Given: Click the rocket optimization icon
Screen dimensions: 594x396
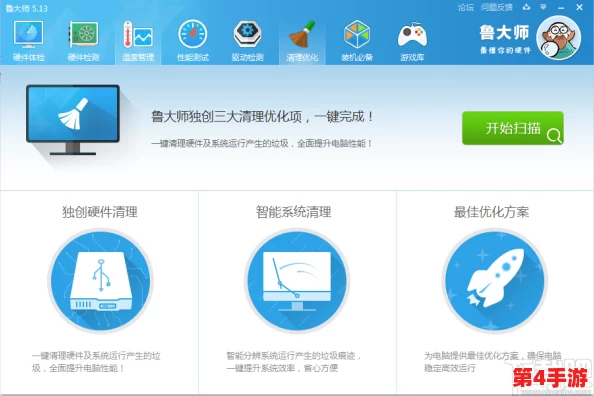Looking at the screenshot, I should [495, 281].
